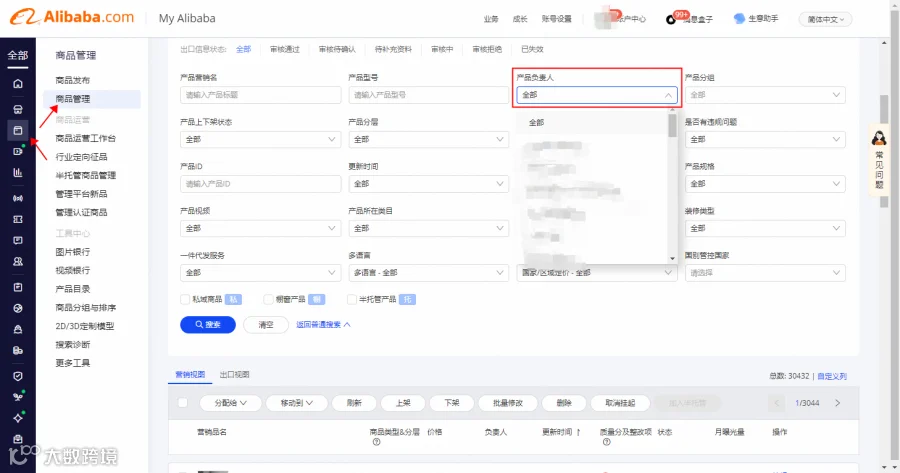
Task: Click the store icon in sidebar
Action: (18, 109)
